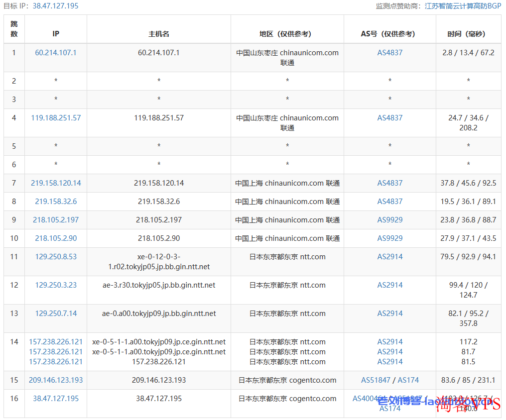Select time value 27.9 / 37.1 / 43.5

click(468, 238)
